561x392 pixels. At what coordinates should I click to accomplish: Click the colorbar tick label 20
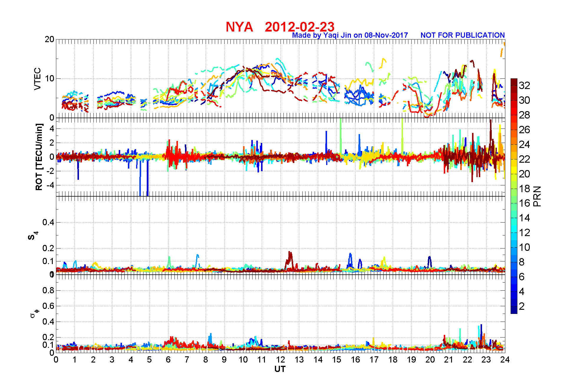pos(524,174)
